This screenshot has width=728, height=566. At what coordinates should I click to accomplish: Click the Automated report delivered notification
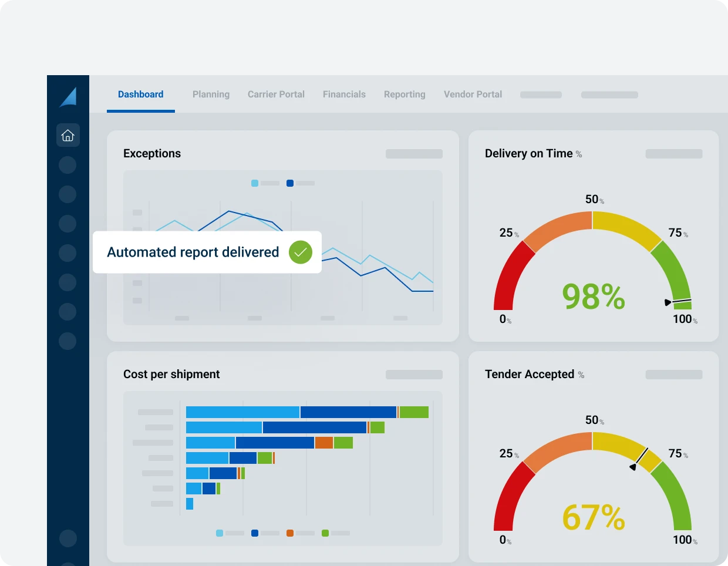[x=193, y=252]
